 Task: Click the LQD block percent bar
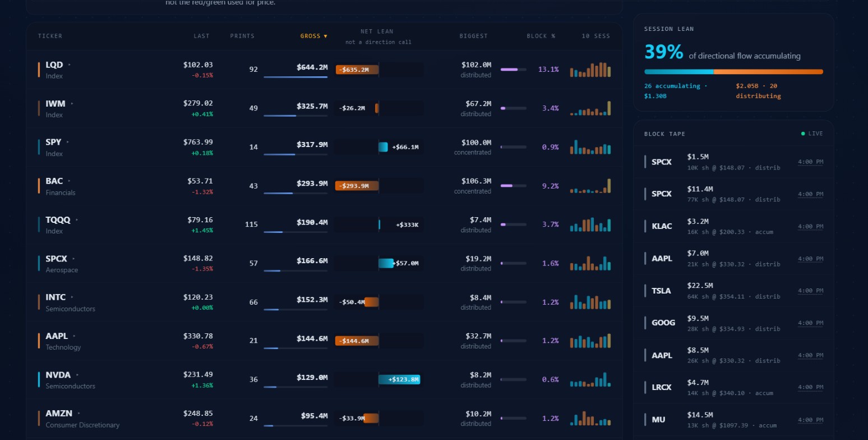coord(513,70)
